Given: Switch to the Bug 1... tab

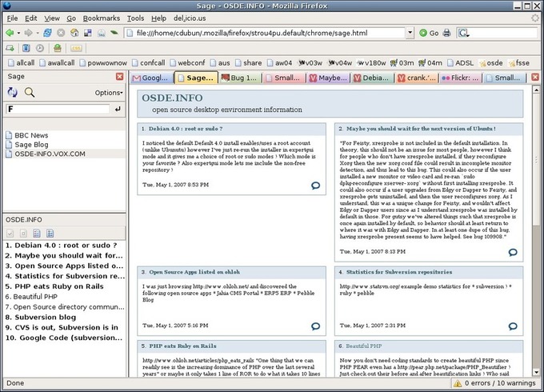Looking at the screenshot, I should (240, 78).
